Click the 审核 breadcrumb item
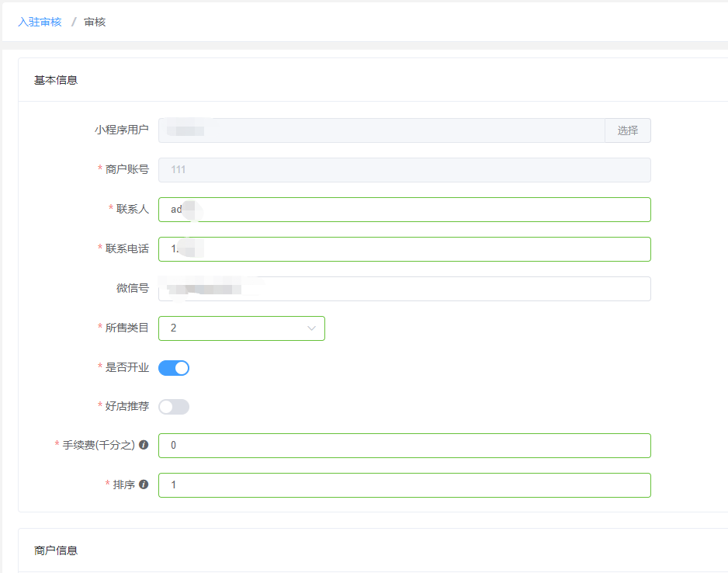 95,22
